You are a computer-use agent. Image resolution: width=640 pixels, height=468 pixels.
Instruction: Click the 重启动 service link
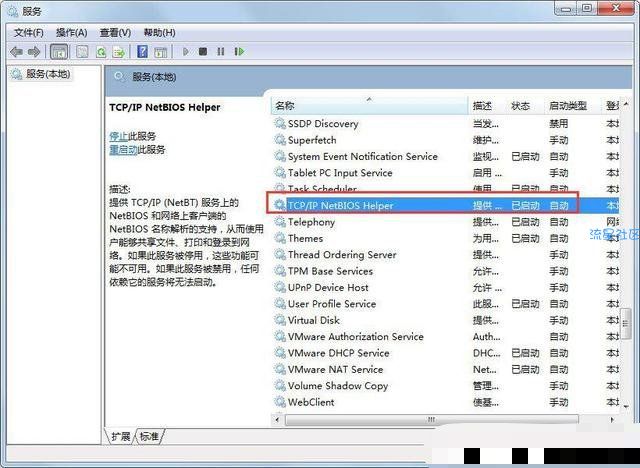pos(123,150)
